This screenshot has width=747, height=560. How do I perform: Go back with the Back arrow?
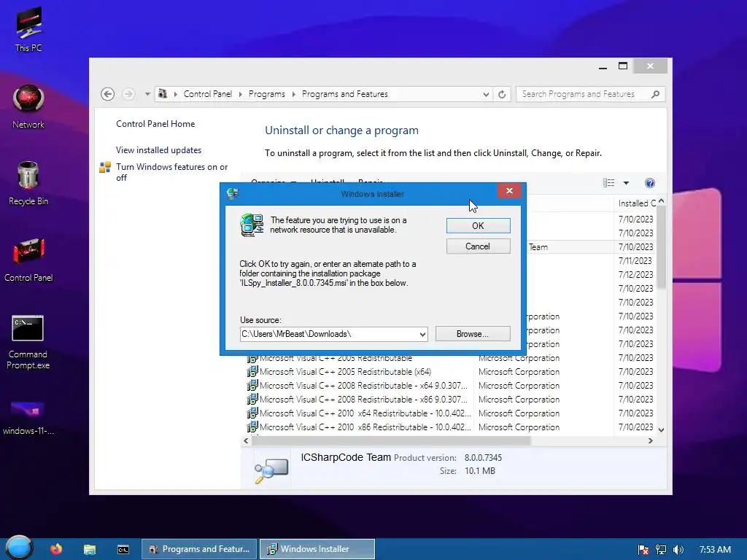click(108, 94)
